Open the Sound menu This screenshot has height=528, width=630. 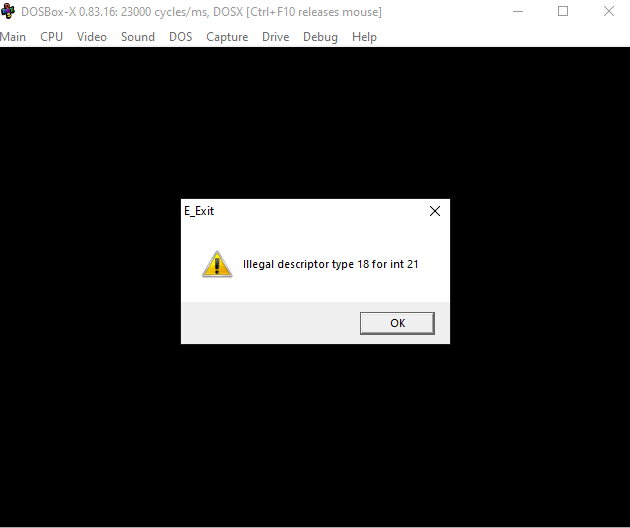point(138,37)
